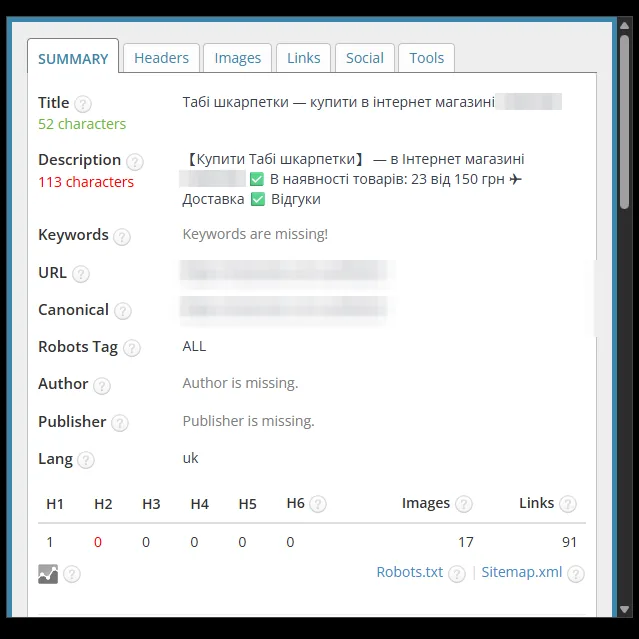Click the '113 characters' description length
This screenshot has width=639, height=639.
click(86, 182)
